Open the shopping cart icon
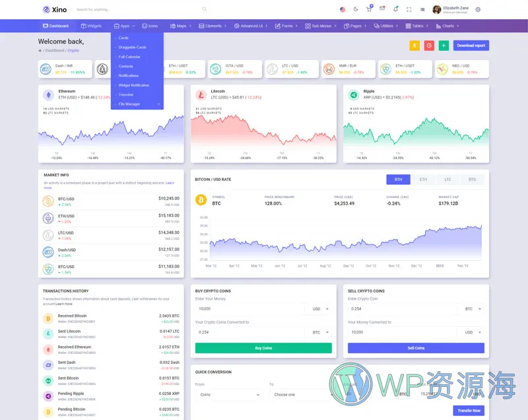Image resolution: width=528 pixels, height=420 pixels. pyautogui.click(x=369, y=9)
